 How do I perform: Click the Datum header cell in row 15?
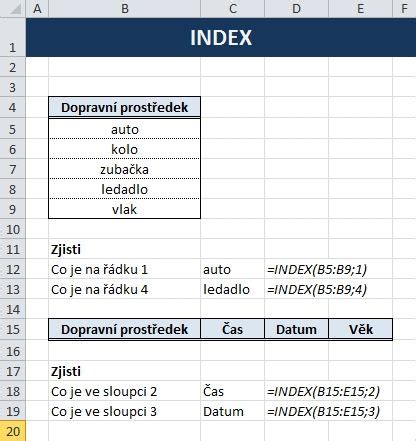tap(296, 329)
